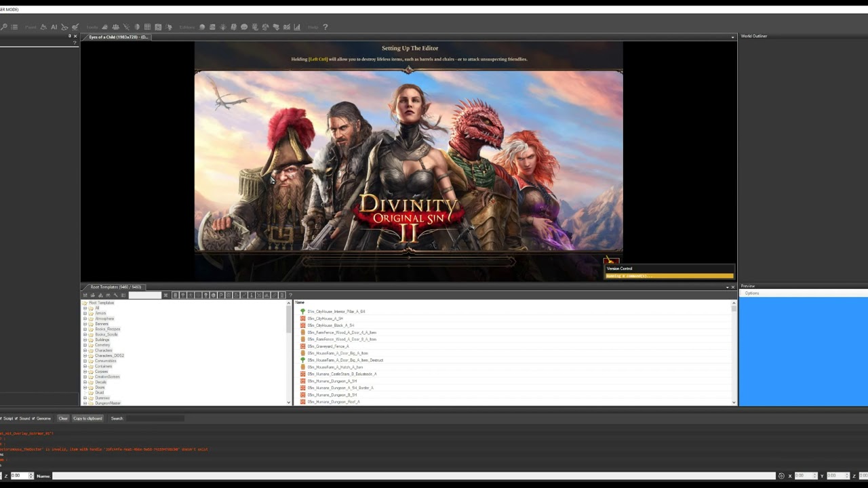Click the wrench icon in Root Templates toolbar
The image size is (868, 488).
point(116,295)
